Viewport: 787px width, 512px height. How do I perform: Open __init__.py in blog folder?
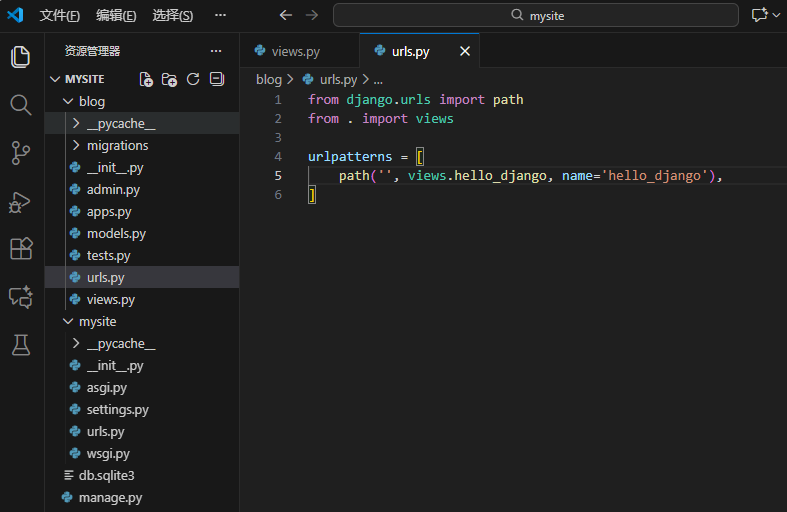(x=142, y=168)
